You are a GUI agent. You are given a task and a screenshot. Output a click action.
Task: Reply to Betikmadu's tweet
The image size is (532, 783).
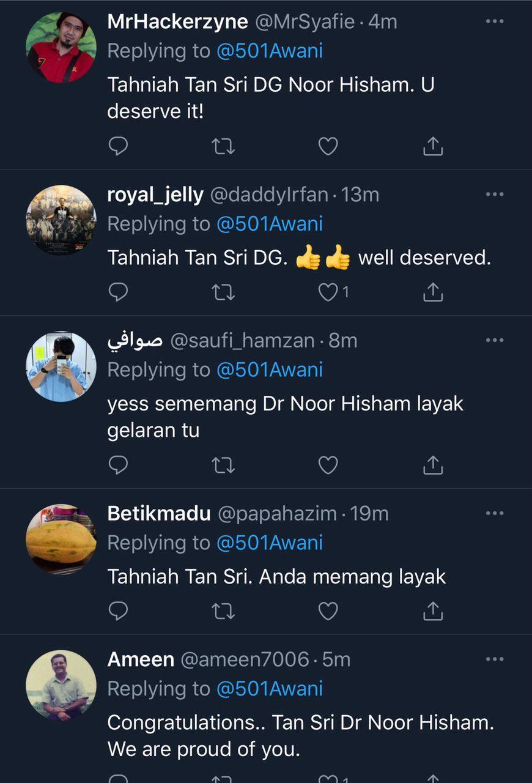click(118, 610)
